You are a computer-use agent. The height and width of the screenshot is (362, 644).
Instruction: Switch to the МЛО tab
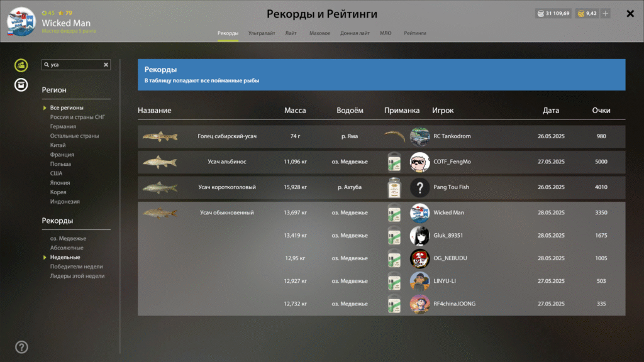(x=386, y=33)
